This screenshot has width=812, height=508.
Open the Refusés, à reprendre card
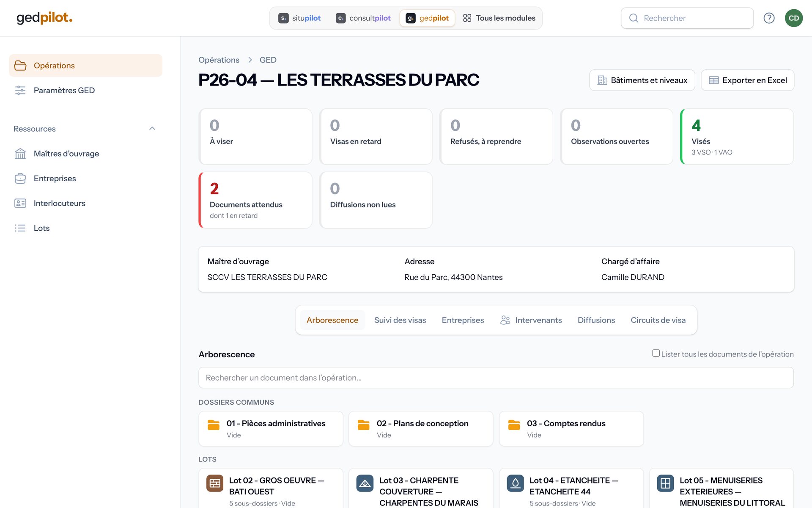pyautogui.click(x=496, y=137)
